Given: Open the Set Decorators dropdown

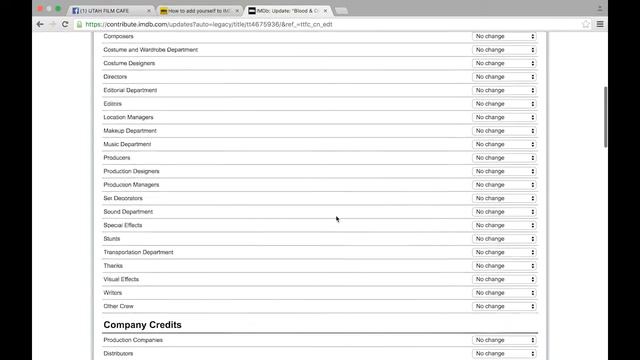Looking at the screenshot, I should tap(504, 198).
